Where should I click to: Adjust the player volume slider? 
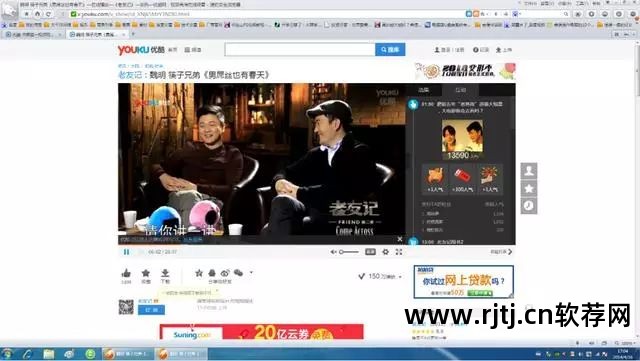[x=349, y=252]
